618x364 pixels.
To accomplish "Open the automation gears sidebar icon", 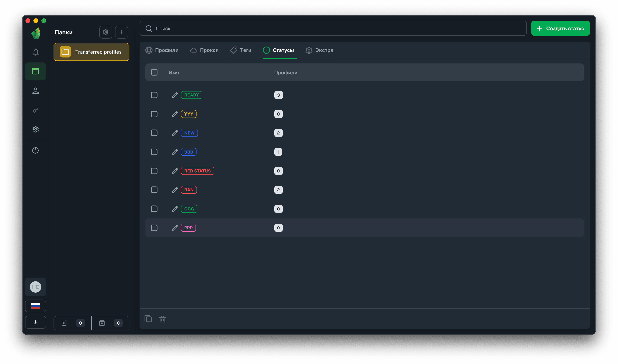I will 36,110.
